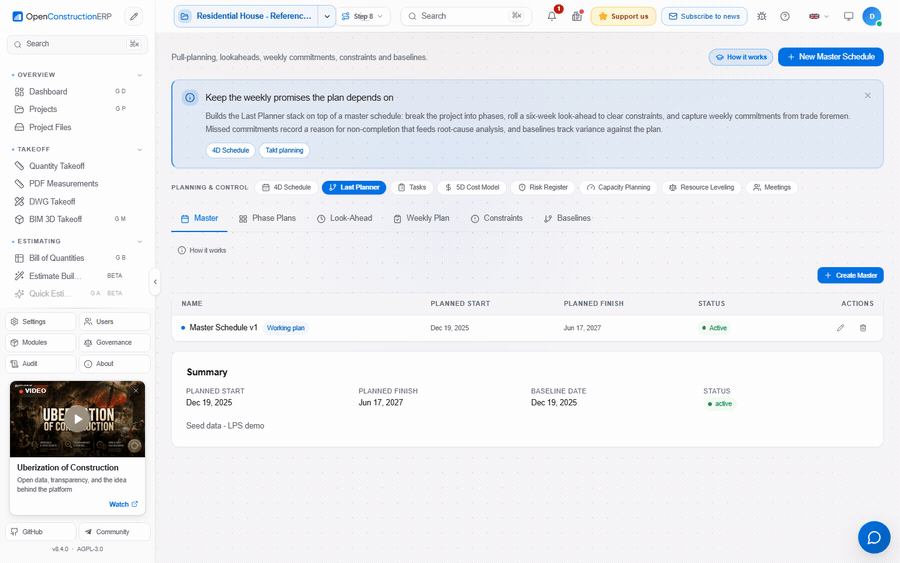Open the chat bubble widget
Image resolution: width=900 pixels, height=563 pixels.
pyautogui.click(x=874, y=537)
